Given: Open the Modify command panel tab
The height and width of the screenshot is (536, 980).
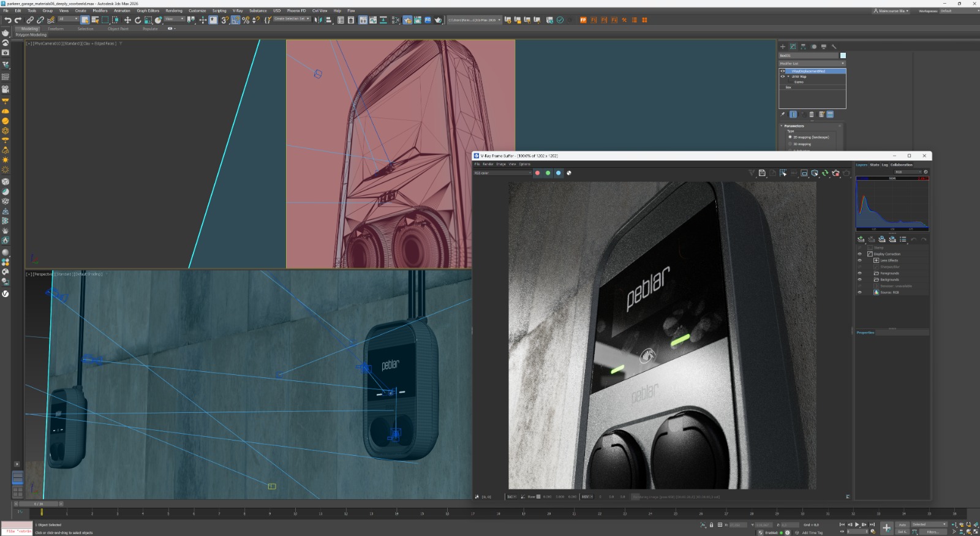Looking at the screenshot, I should (793, 47).
